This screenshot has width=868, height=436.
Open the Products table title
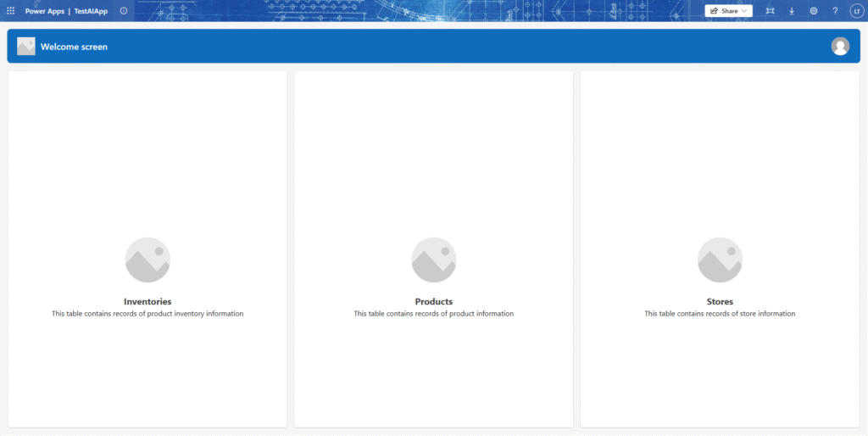coord(433,301)
